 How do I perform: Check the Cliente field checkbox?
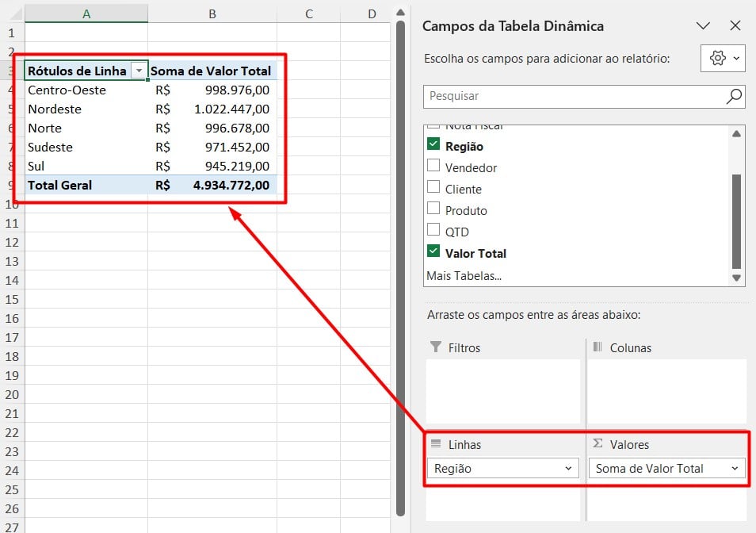433,186
